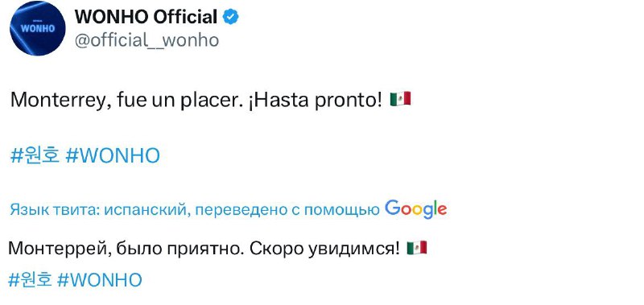The height and width of the screenshot is (305, 644).
Task: Open the #WONHO hashtag below the Russian translation
Action: click(99, 280)
